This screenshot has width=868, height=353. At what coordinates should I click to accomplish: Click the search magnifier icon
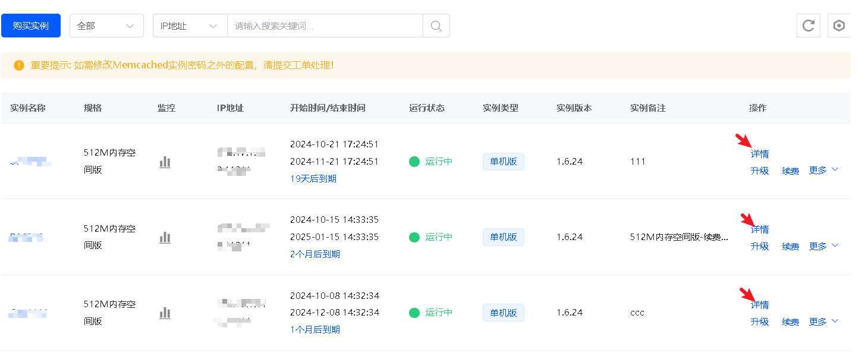(436, 26)
